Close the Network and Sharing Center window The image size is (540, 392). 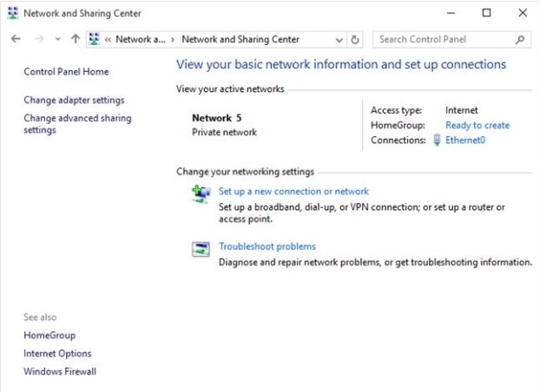[x=523, y=13]
